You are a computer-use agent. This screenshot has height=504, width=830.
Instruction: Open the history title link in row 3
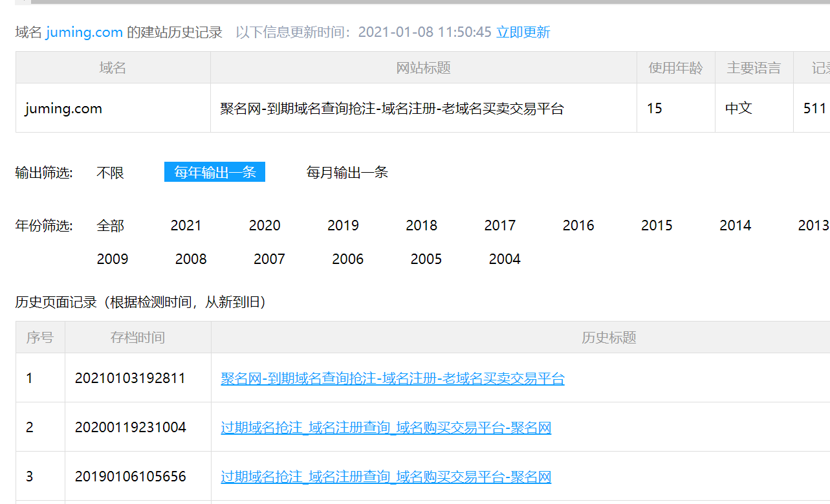coord(386,477)
